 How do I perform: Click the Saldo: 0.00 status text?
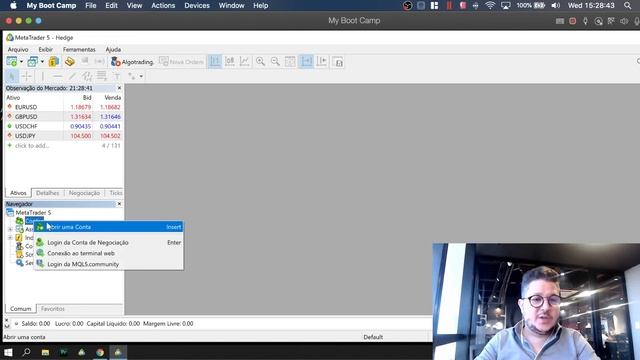36,324
